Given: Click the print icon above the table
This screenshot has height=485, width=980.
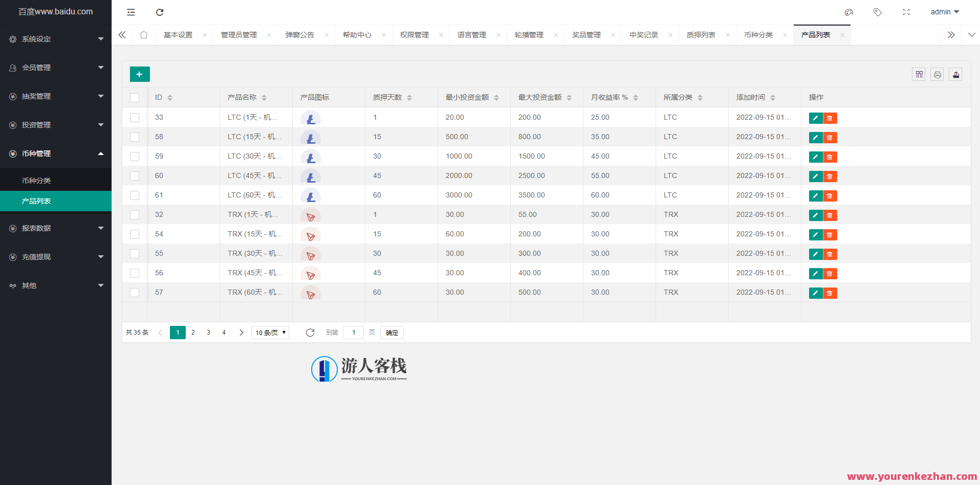Looking at the screenshot, I should click(937, 74).
